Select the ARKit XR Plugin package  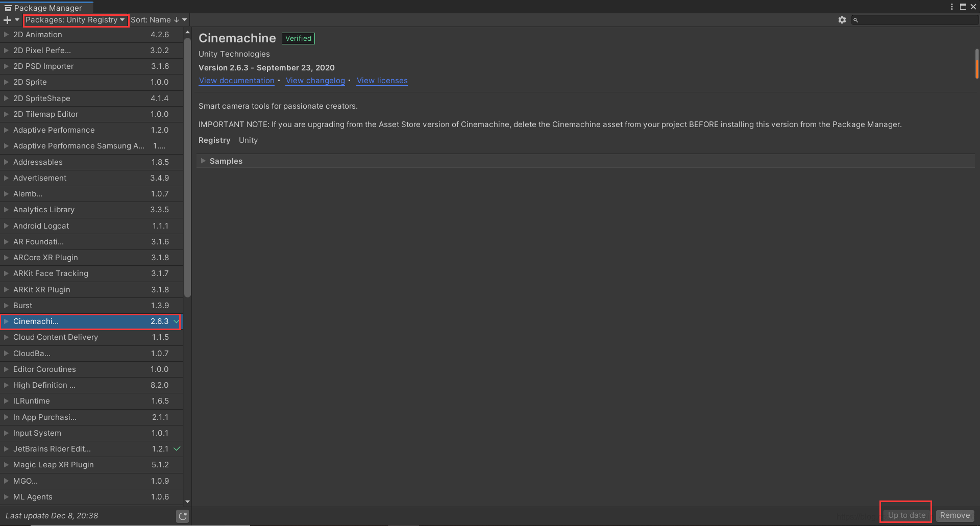pos(92,290)
